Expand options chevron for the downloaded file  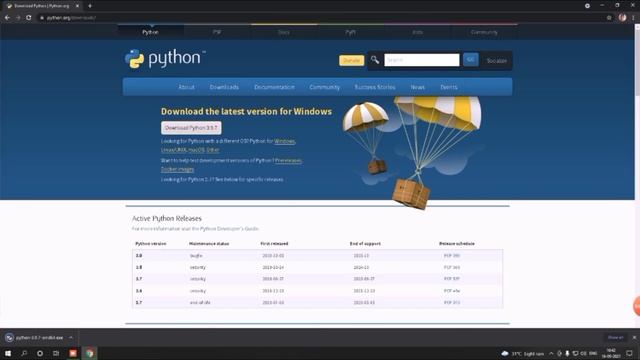[x=71, y=338]
